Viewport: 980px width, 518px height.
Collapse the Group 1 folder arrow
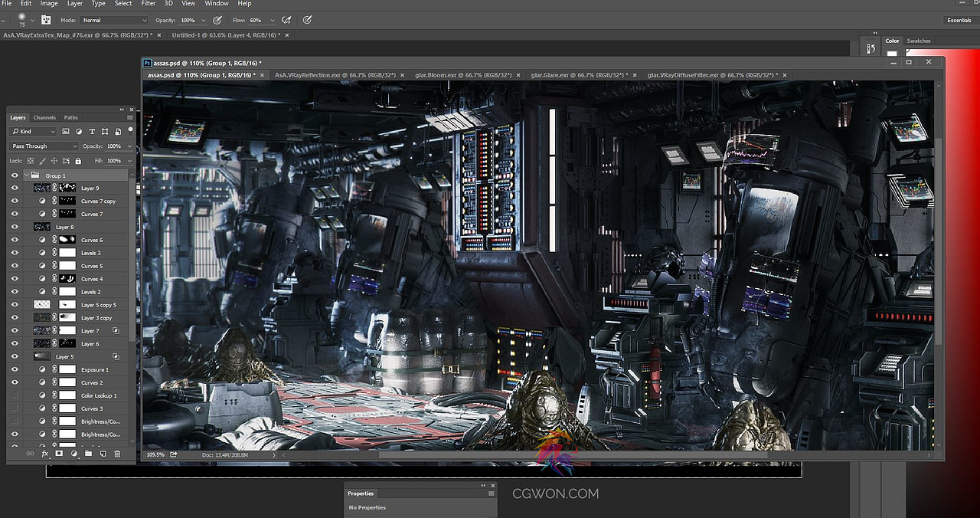coord(27,175)
